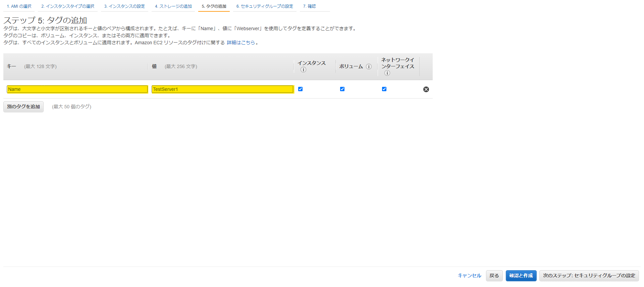This screenshot has height=287, width=644.
Task: Go to step 4 ストレージの追加 tab
Action: 173,6
